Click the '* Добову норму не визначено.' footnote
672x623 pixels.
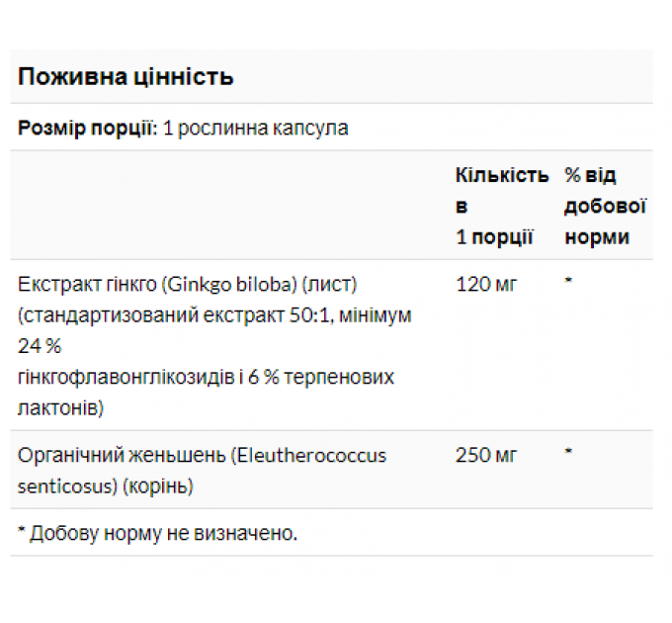click(x=157, y=533)
